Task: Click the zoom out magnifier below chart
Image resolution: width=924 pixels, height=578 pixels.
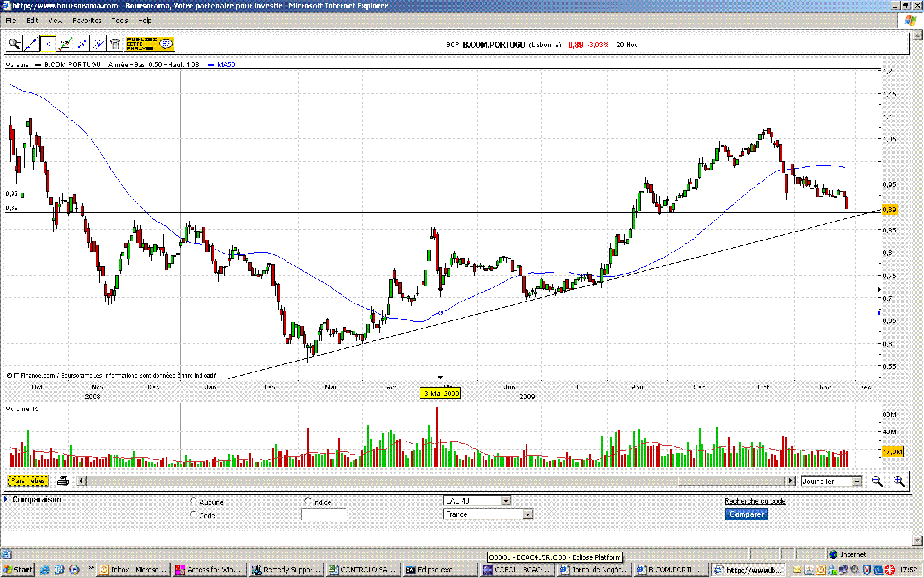Action: tap(877, 481)
